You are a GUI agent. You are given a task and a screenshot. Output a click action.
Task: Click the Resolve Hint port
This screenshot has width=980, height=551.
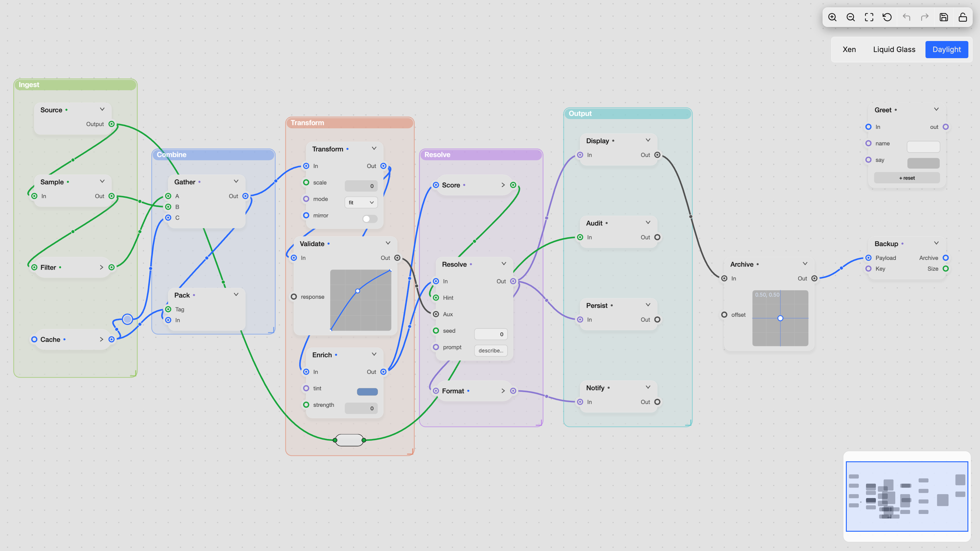pyautogui.click(x=436, y=298)
